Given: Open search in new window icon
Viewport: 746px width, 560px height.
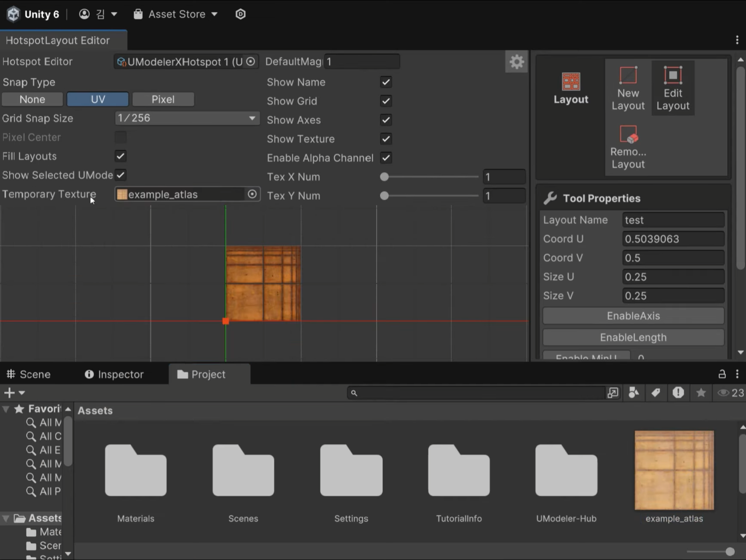Looking at the screenshot, I should pyautogui.click(x=613, y=393).
